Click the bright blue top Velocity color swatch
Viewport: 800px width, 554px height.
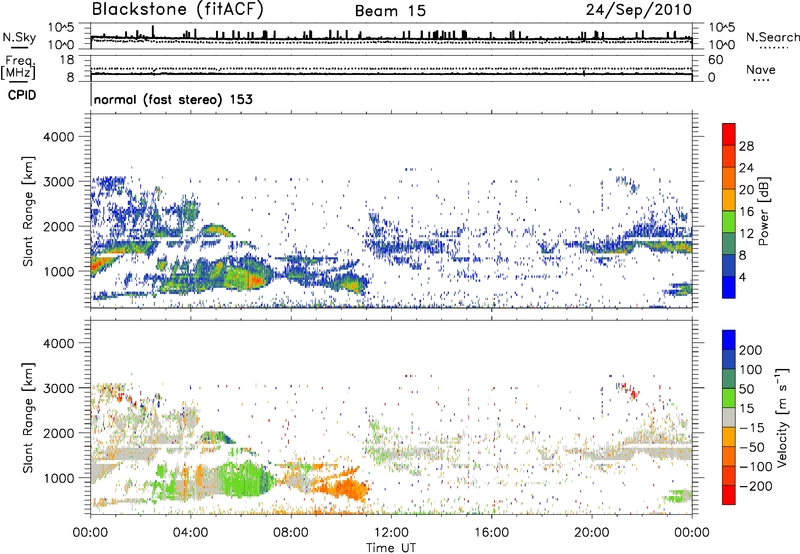[x=729, y=340]
